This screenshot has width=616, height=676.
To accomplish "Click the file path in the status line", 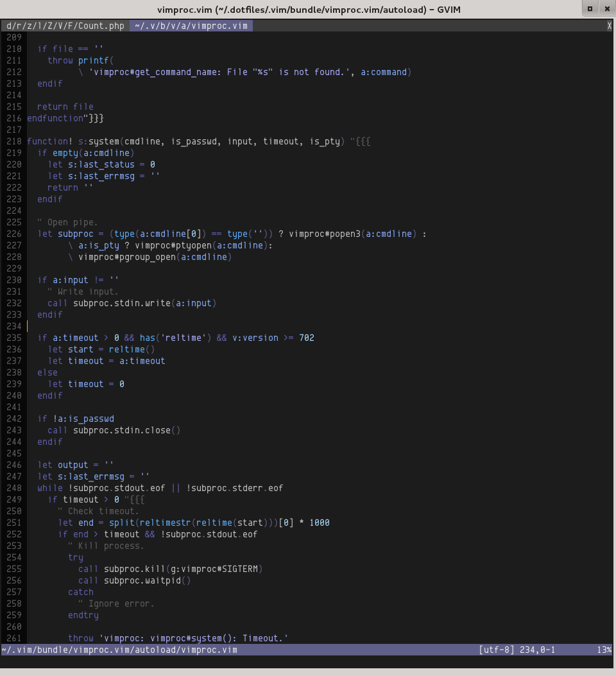I will 119,650.
